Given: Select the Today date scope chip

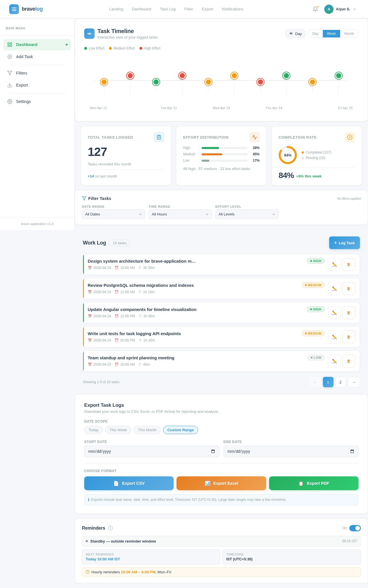Looking at the screenshot, I should pos(93,430).
